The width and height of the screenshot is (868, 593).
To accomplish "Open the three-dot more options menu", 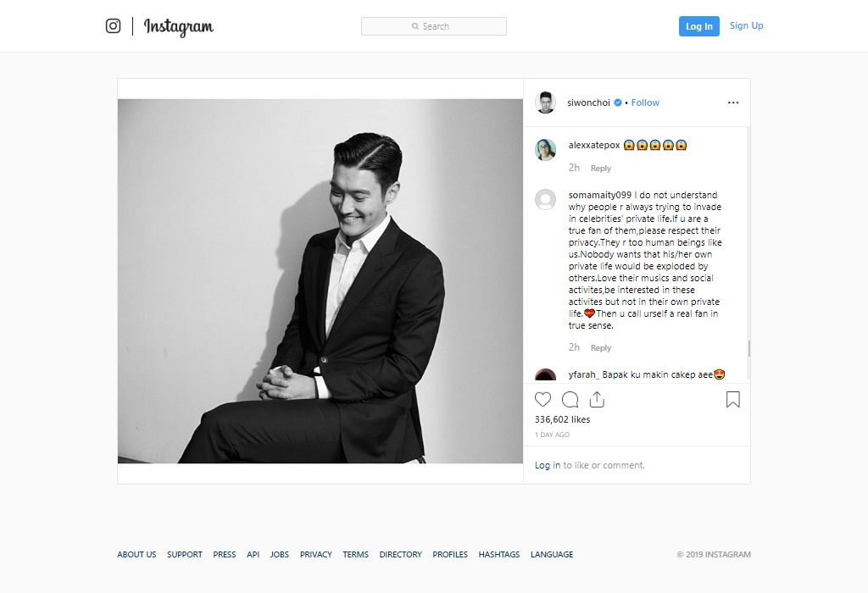I will pyautogui.click(x=733, y=103).
